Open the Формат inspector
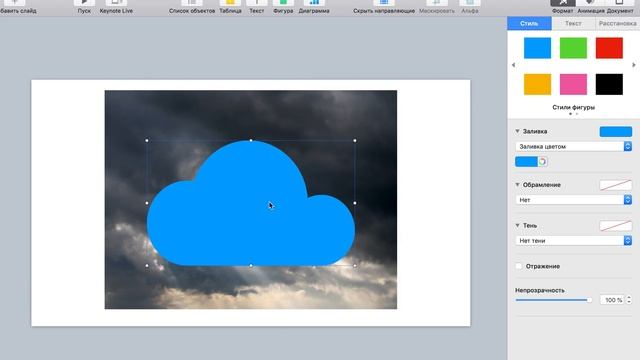Image resolution: width=640 pixels, height=360 pixels. tap(563, 7)
